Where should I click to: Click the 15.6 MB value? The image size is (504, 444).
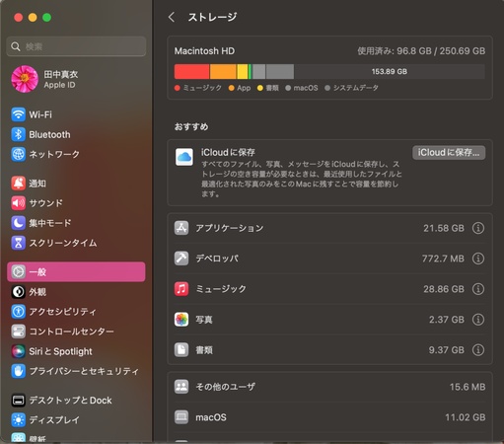coord(468,387)
